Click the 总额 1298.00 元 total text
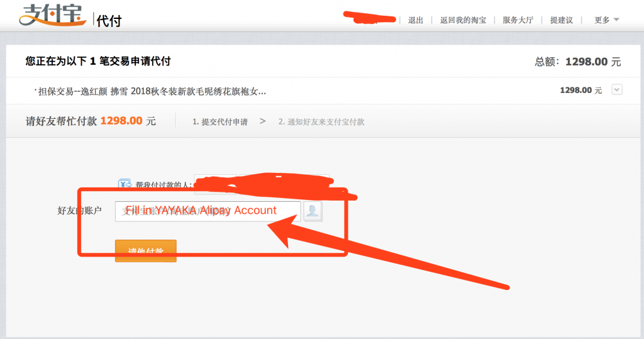The width and height of the screenshot is (644, 339). (x=577, y=62)
